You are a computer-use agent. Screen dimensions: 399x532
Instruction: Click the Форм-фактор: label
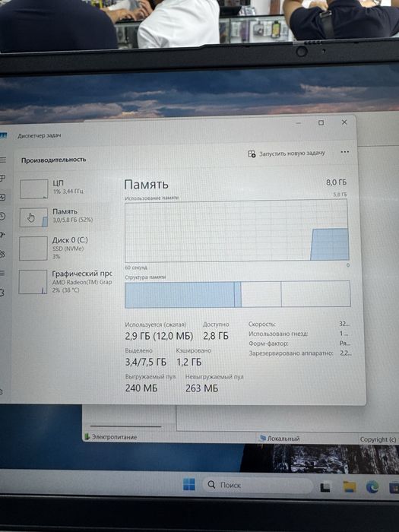268,344
